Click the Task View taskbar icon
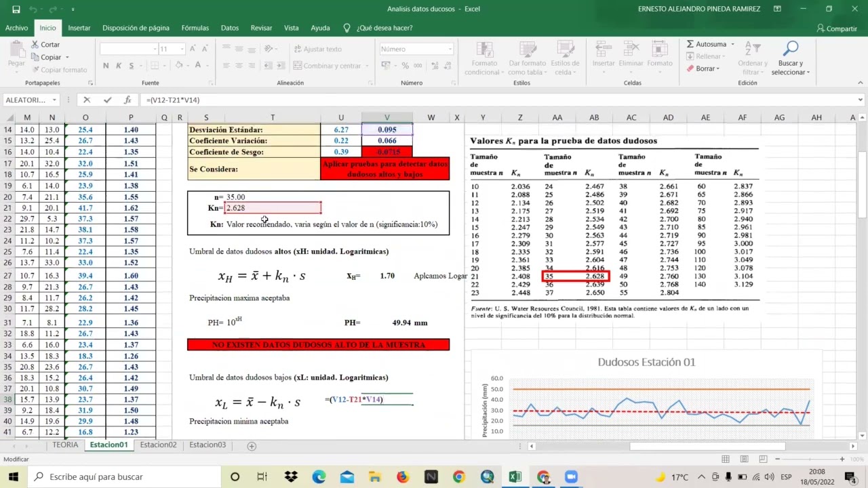Viewport: 868px width, 488px height. click(262, 476)
